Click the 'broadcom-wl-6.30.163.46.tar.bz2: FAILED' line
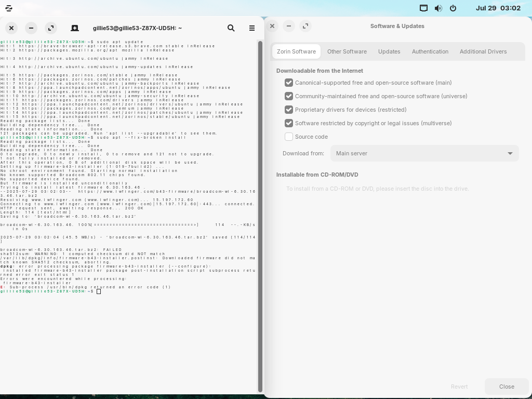The height and width of the screenshot is (399, 532). pyautogui.click(x=61, y=250)
